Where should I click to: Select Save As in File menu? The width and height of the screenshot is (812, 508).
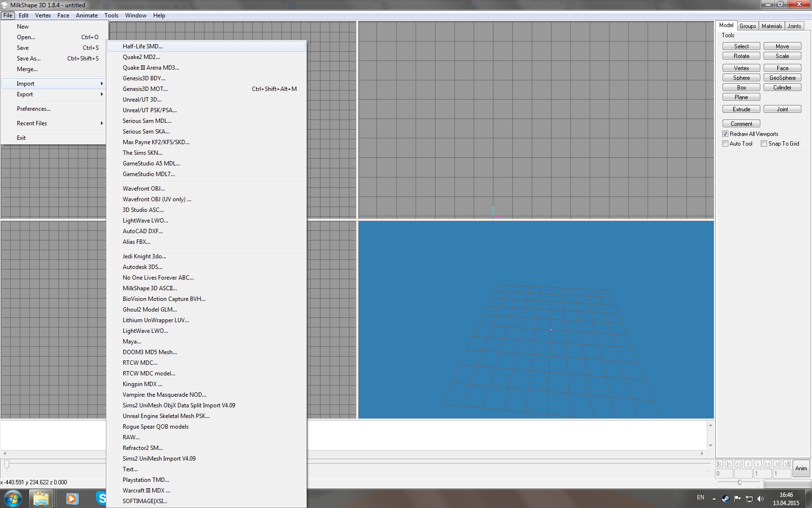(54, 59)
